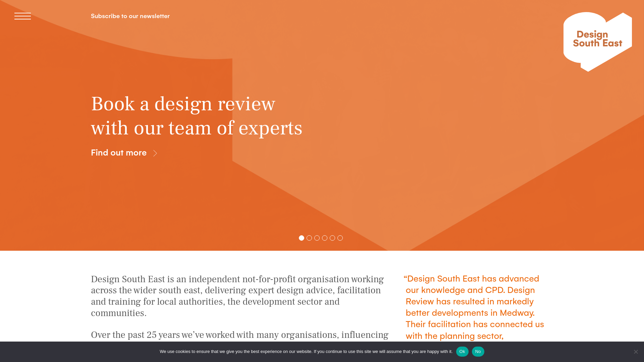Go to the second carousel slide dot
The image size is (644, 362).
pos(309,238)
